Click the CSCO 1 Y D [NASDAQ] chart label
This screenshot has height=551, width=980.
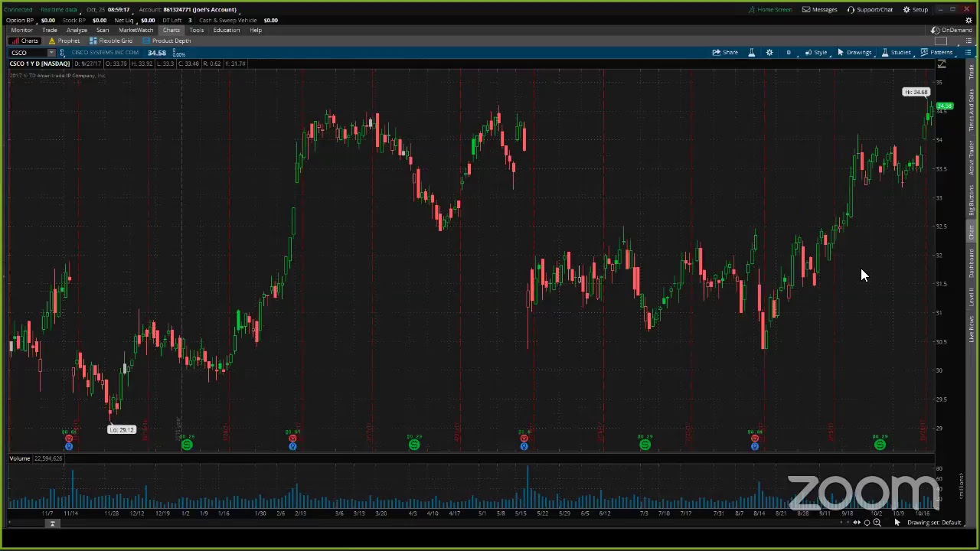click(39, 64)
